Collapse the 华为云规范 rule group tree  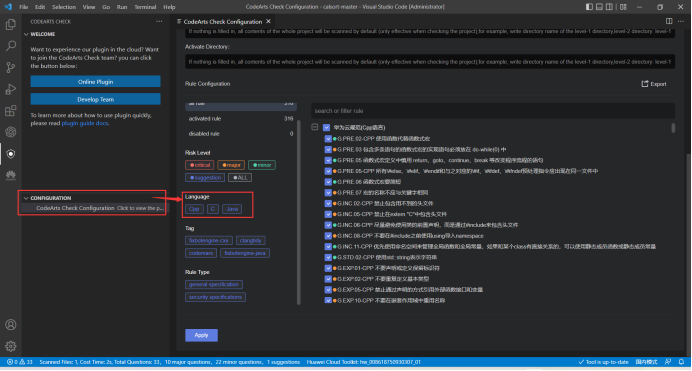(315, 127)
